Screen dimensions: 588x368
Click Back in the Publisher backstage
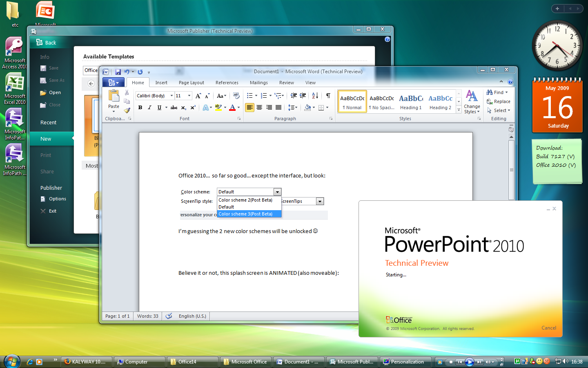(46, 43)
